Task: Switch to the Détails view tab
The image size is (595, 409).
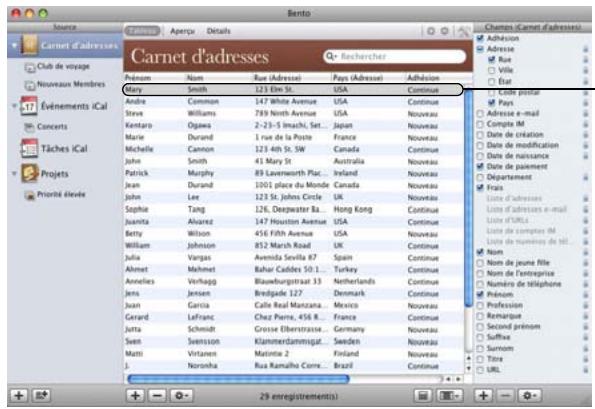Action: click(x=219, y=31)
